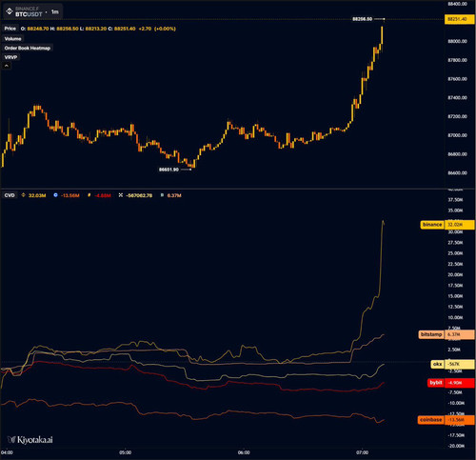The width and height of the screenshot is (476, 460).
Task: Open the CVD indicator label
Action: click(x=10, y=195)
